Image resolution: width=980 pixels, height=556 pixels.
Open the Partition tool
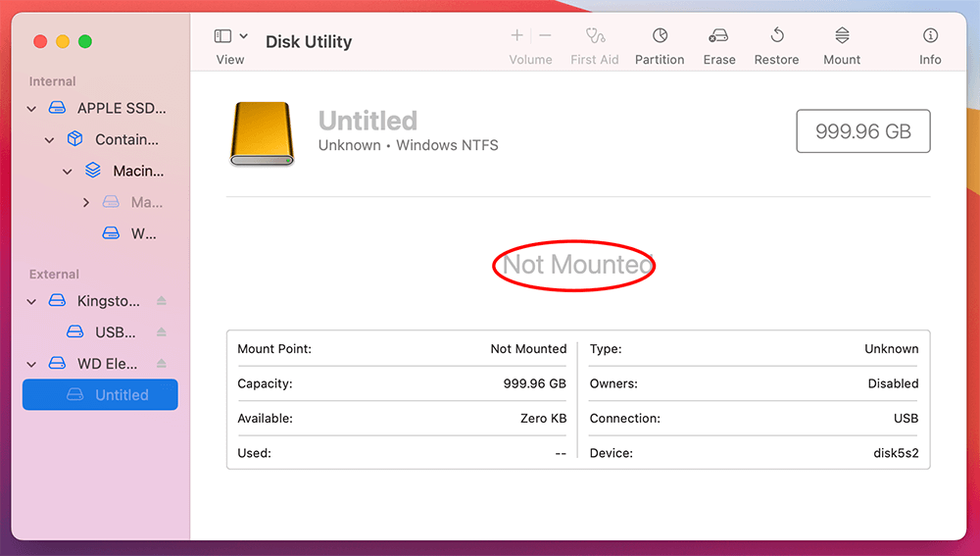pos(660,36)
